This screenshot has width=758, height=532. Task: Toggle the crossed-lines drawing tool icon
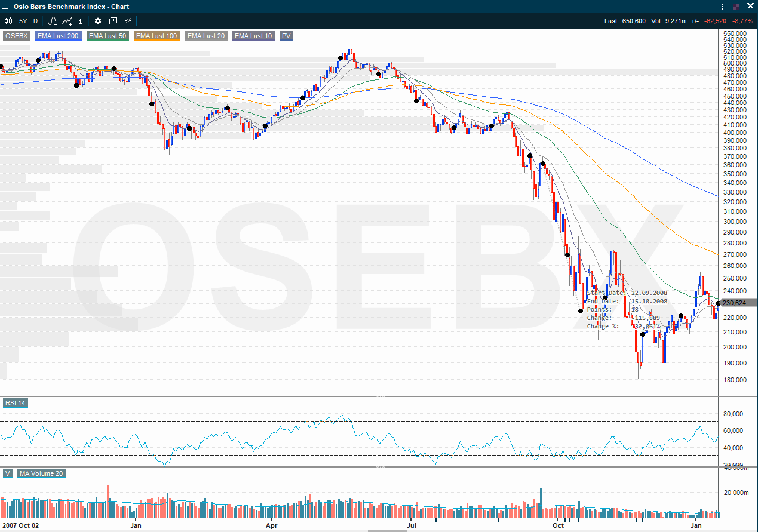pos(128,21)
